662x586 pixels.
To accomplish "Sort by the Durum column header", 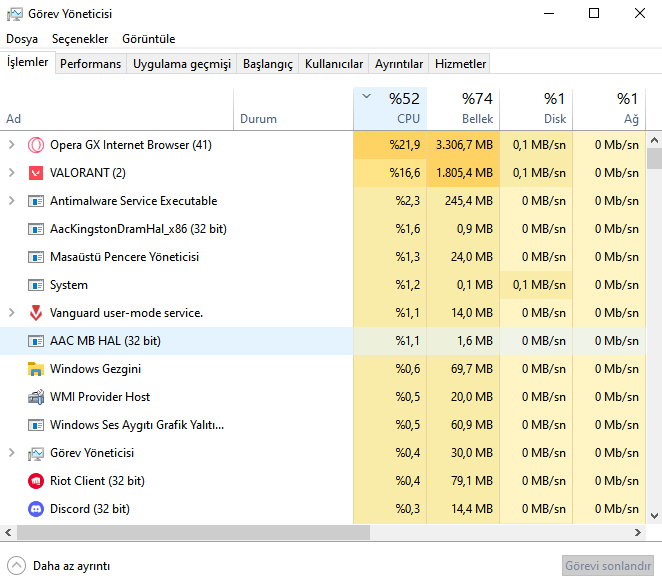I will (x=293, y=109).
